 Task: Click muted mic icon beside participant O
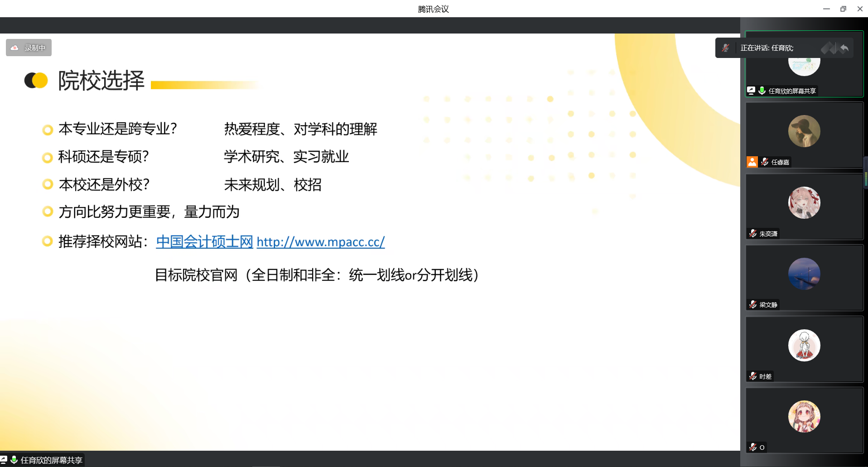click(x=753, y=447)
